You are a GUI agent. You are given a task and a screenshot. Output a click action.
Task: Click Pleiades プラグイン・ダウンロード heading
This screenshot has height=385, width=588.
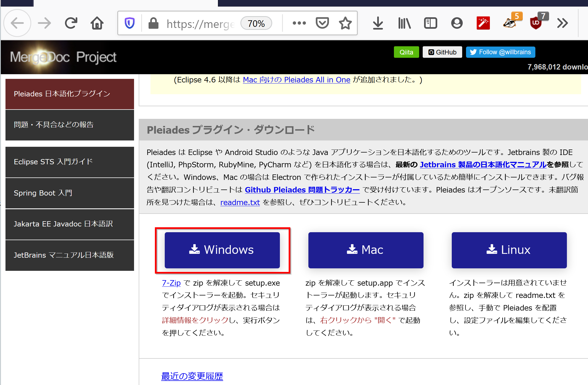pyautogui.click(x=231, y=130)
